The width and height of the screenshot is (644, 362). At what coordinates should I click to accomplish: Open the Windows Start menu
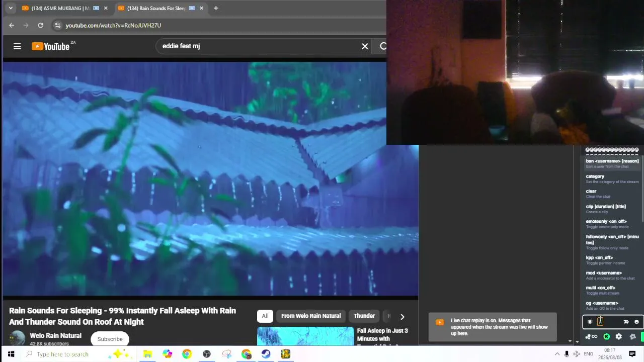click(x=11, y=354)
